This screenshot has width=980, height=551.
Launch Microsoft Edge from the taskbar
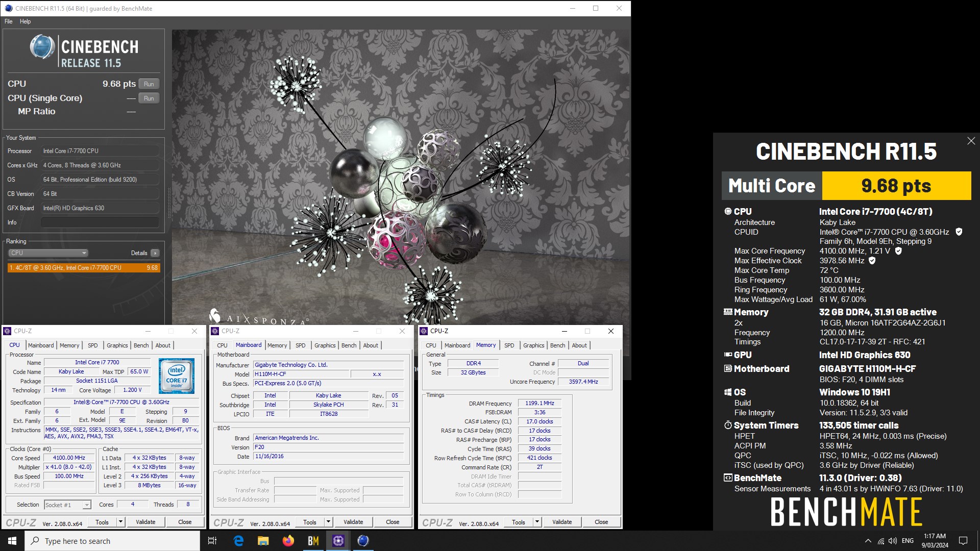click(x=238, y=541)
